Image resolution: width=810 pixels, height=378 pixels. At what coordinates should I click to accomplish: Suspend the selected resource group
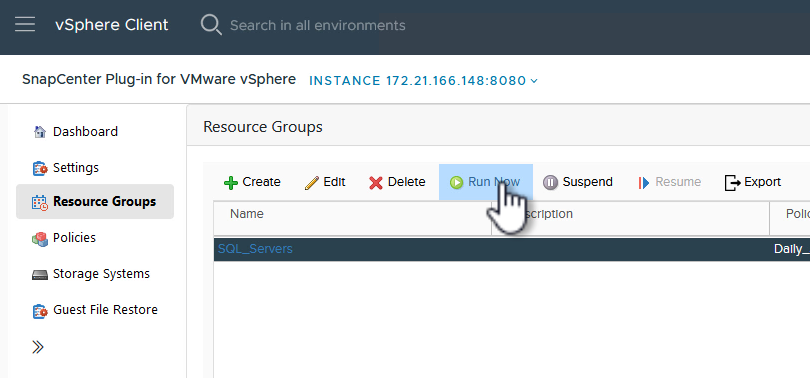click(578, 182)
